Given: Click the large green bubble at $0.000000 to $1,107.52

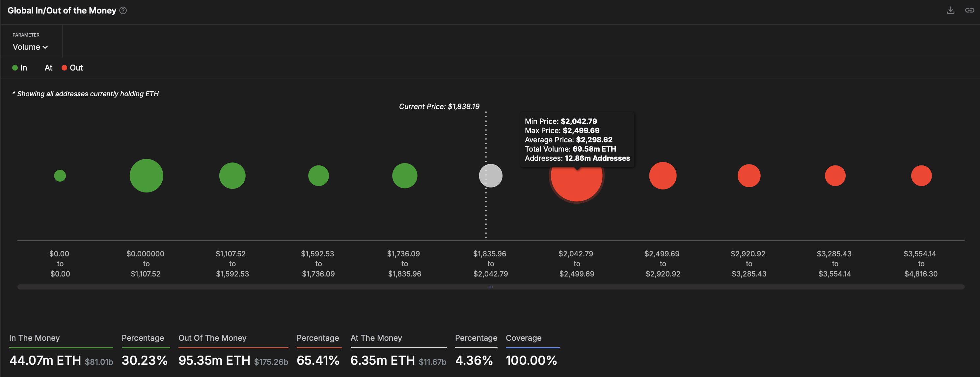Looking at the screenshot, I should point(146,176).
